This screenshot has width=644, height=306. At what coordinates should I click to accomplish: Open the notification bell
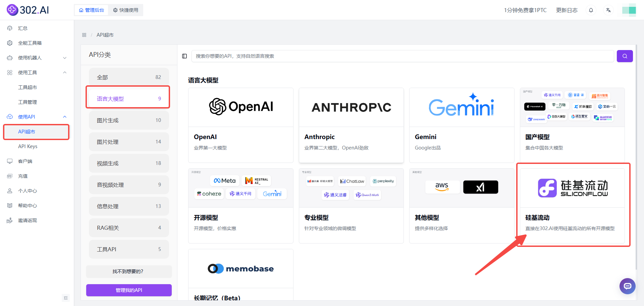click(x=591, y=10)
